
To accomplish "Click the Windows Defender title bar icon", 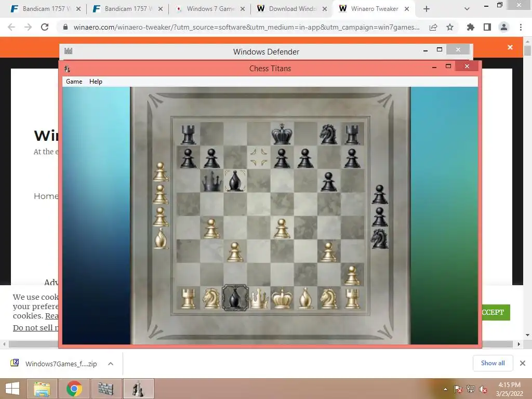I will click(68, 51).
